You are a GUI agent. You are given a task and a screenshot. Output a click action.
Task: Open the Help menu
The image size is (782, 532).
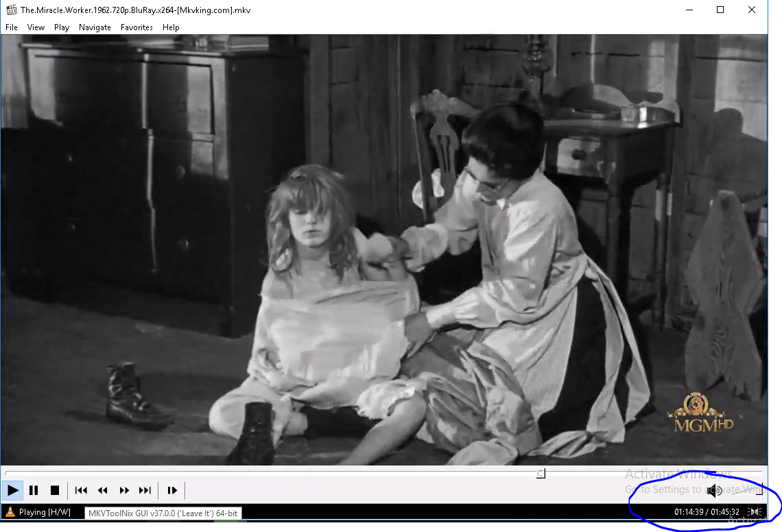[171, 27]
